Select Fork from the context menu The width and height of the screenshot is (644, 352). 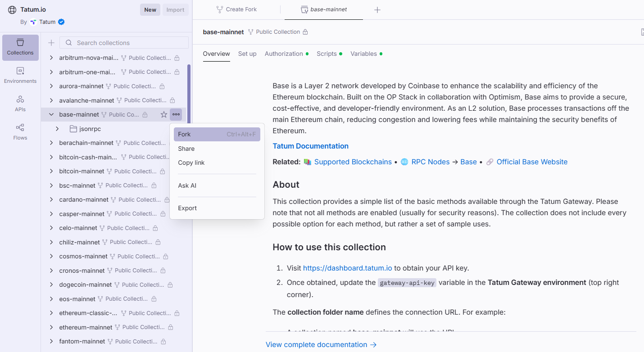click(x=217, y=134)
